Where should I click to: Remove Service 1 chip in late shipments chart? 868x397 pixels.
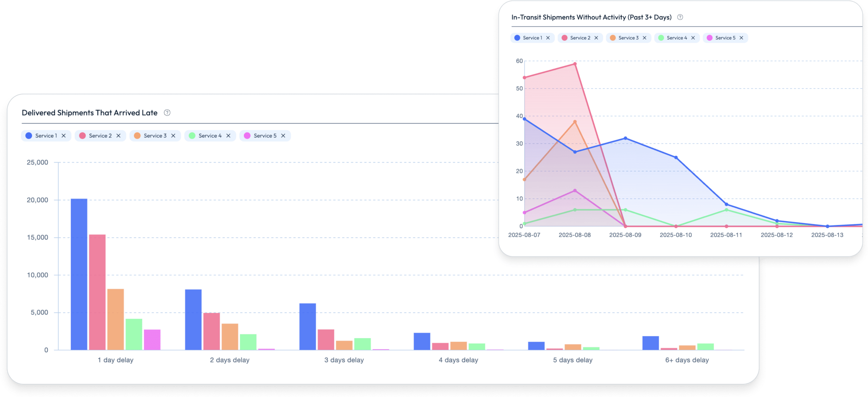64,136
